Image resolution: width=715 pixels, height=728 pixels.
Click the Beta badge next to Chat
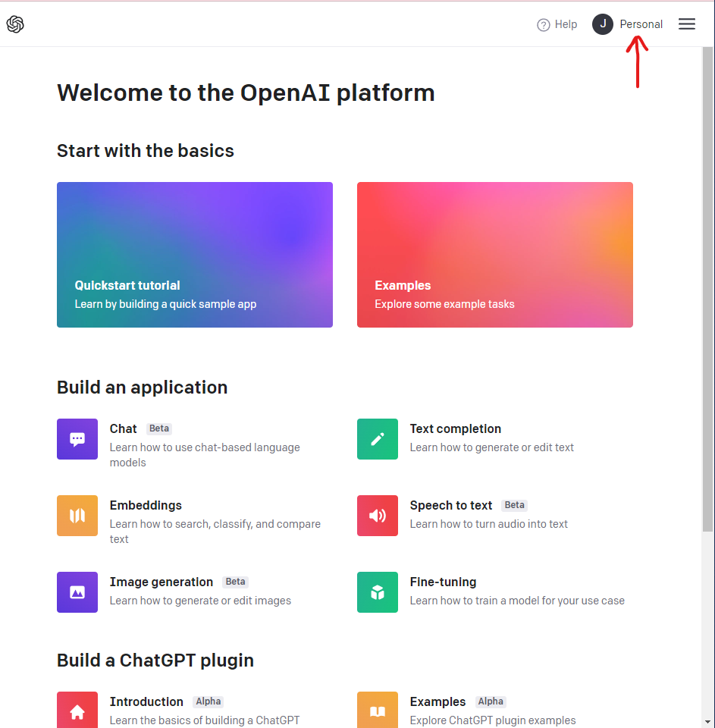pos(159,428)
